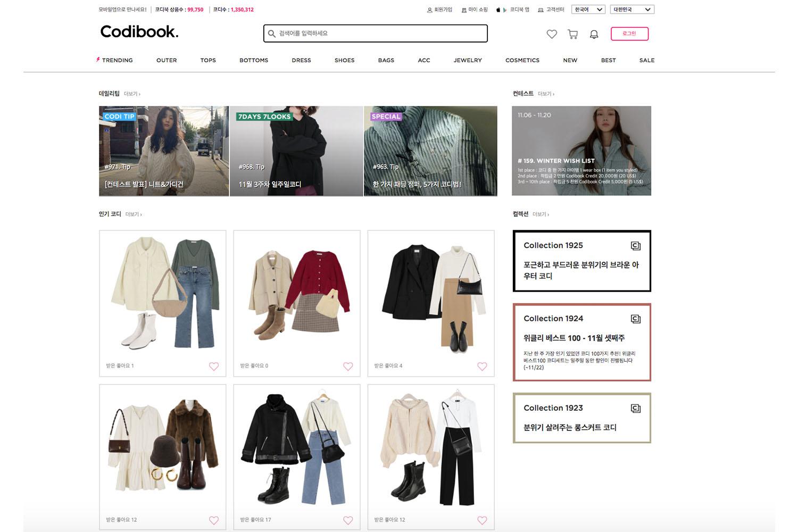Like the brown fur coat outfit
This screenshot has width=798, height=532.
pyautogui.click(x=214, y=520)
